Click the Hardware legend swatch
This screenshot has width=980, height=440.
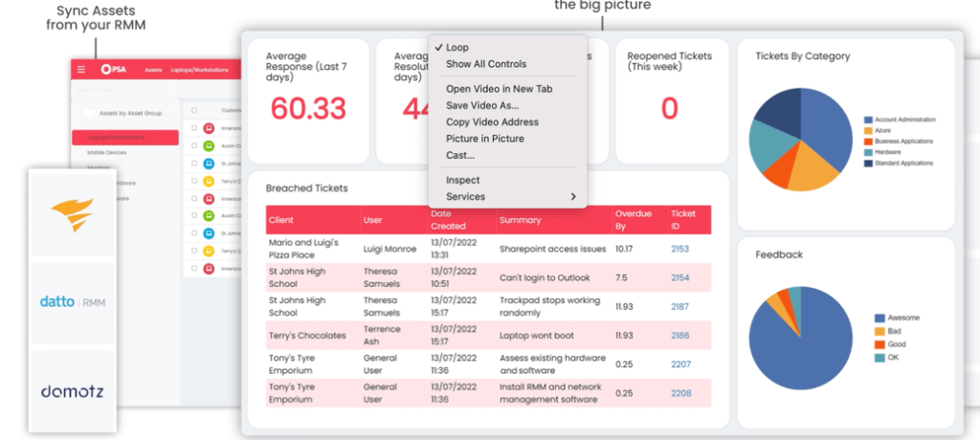click(x=868, y=152)
